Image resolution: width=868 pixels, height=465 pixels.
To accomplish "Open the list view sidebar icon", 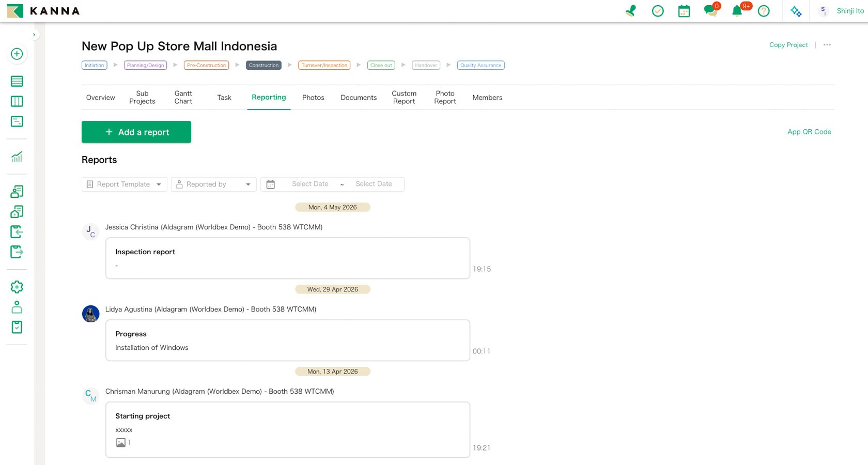I will [17, 81].
